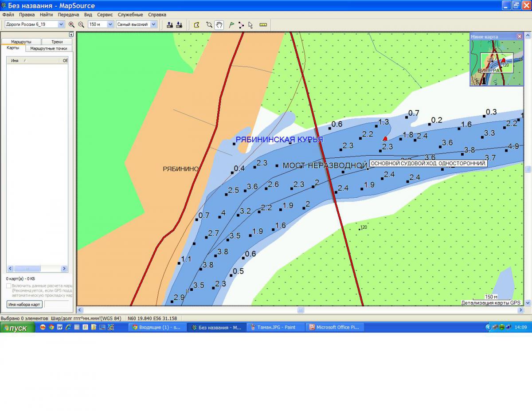Click the Send to device icon

(x=169, y=25)
